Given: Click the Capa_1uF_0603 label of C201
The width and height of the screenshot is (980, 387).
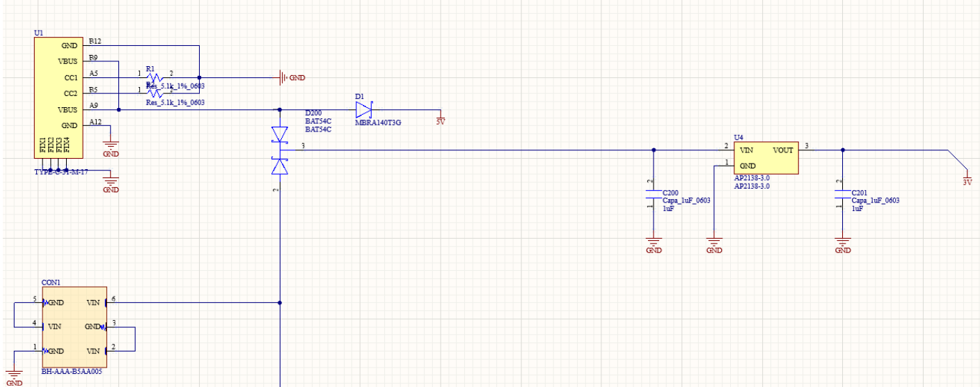Looking at the screenshot, I should pyautogui.click(x=875, y=200).
